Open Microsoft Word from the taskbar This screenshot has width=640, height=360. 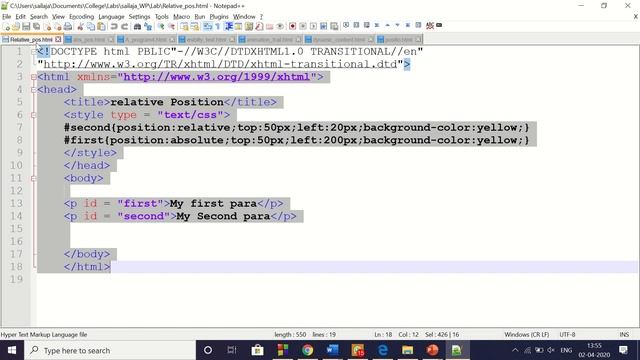[x=332, y=350]
